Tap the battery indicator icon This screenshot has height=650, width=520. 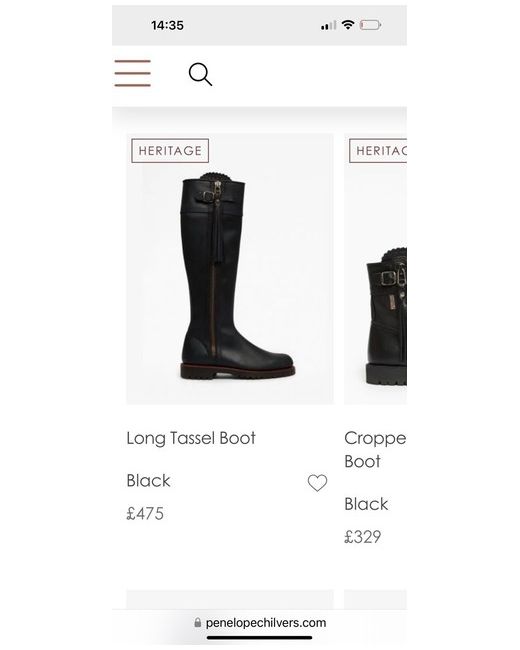point(370,25)
